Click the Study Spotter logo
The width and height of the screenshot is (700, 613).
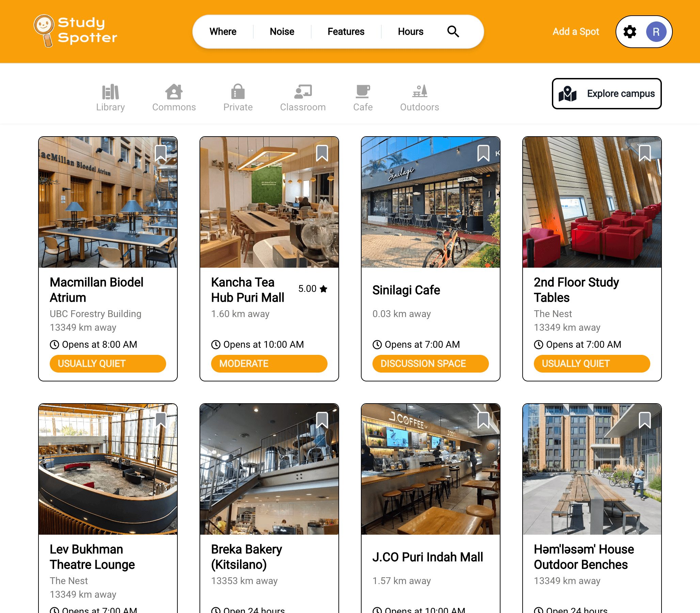coord(76,31)
